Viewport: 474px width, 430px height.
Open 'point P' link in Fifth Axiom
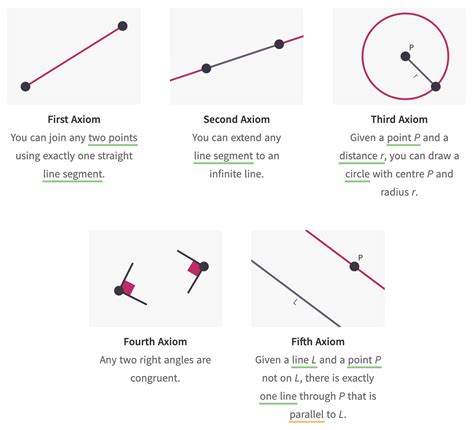coord(364,360)
